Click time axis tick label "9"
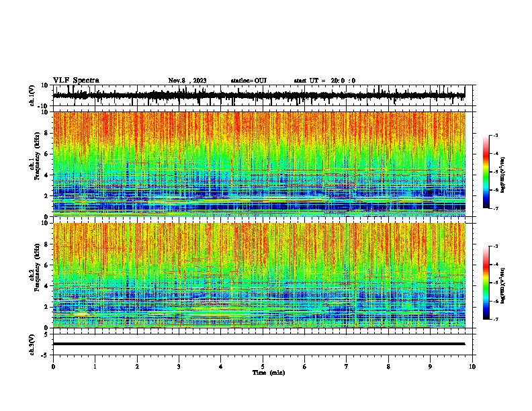Viewport: 532px width, 411px height. point(430,367)
